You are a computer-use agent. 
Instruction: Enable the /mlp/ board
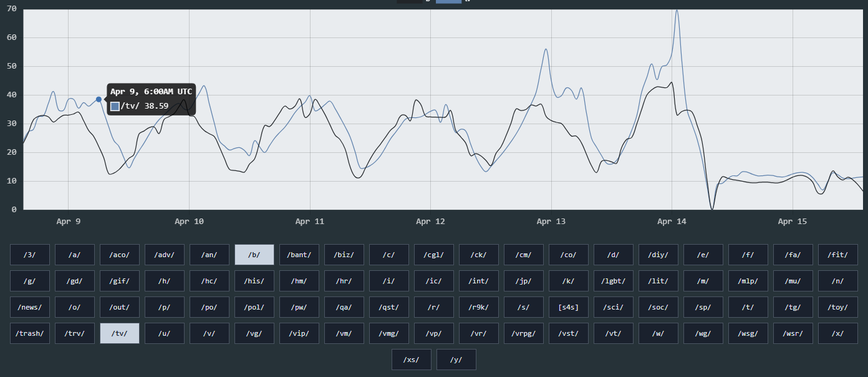coord(748,281)
